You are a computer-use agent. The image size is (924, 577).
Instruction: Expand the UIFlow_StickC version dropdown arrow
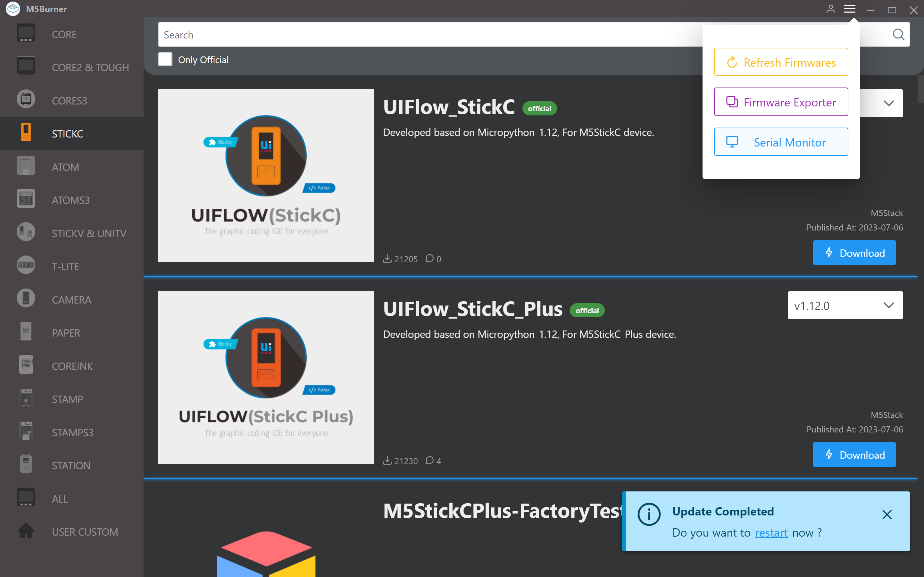pos(888,104)
